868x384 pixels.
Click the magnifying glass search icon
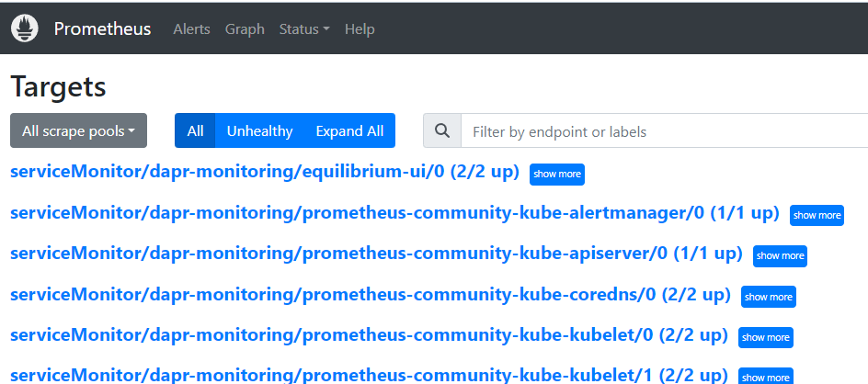click(442, 130)
